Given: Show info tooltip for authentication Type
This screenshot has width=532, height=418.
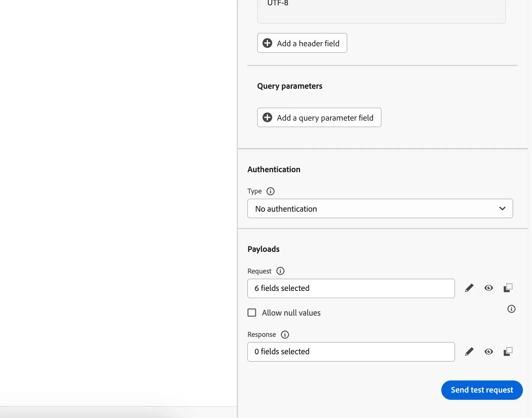Looking at the screenshot, I should [x=271, y=191].
